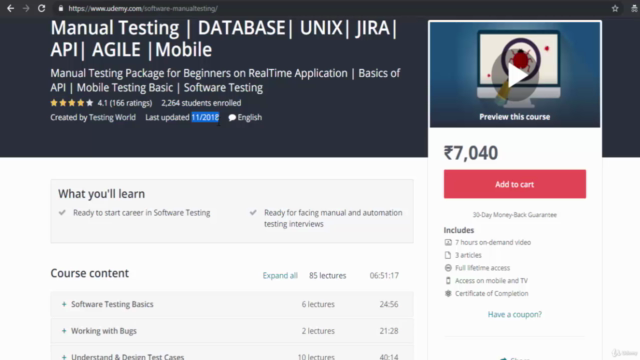
Task: Click the Software Testing Basics title
Action: (112, 304)
